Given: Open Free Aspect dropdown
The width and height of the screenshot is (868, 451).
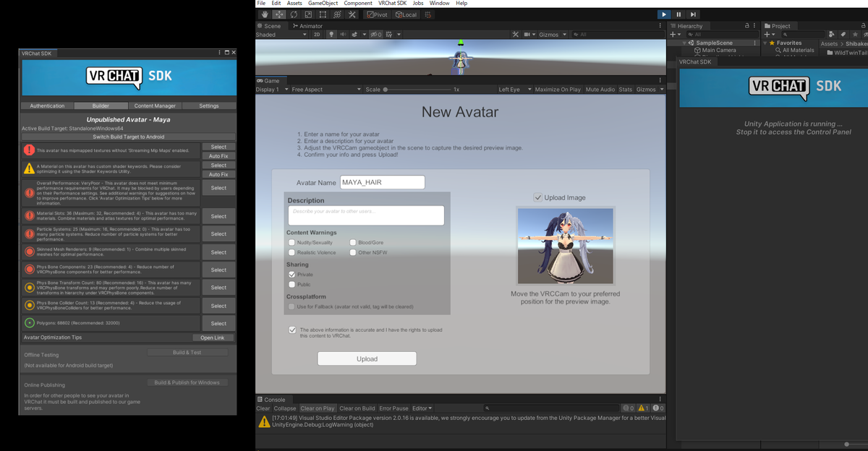Looking at the screenshot, I should 325,90.
